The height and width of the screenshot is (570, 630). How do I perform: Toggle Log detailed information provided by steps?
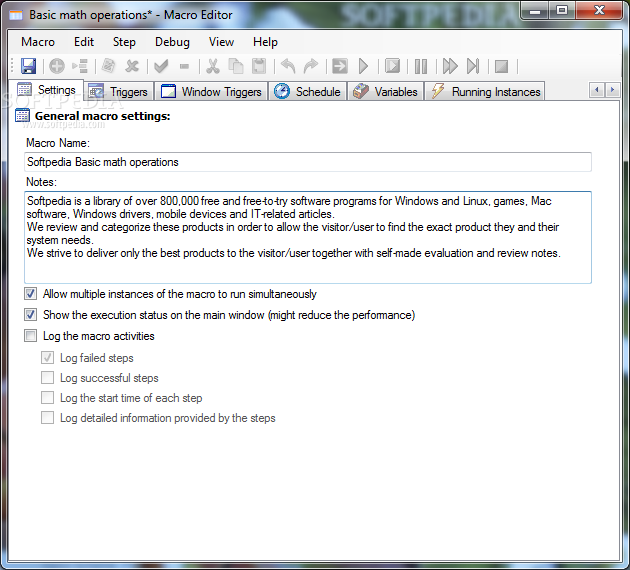click(x=47, y=418)
